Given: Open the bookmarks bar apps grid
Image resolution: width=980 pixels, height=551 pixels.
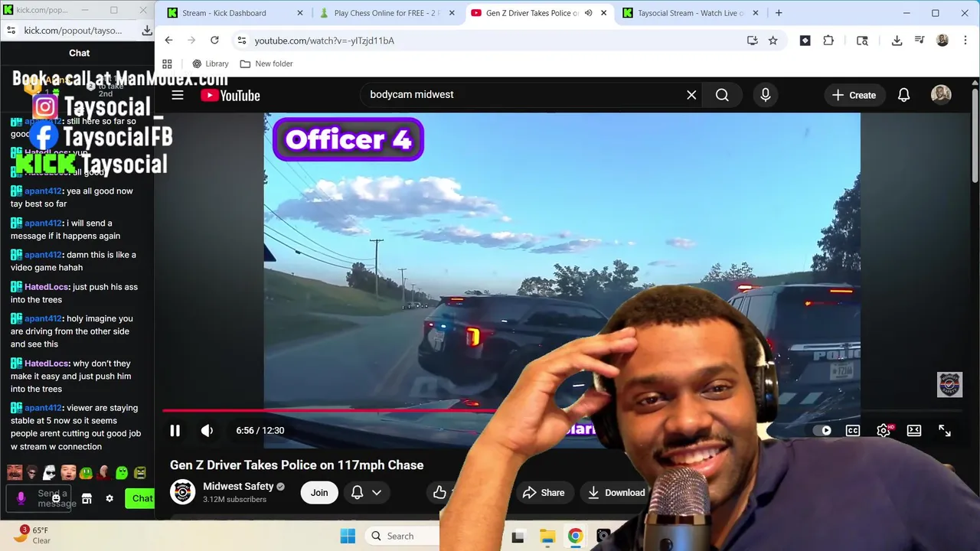Looking at the screenshot, I should click(x=167, y=64).
